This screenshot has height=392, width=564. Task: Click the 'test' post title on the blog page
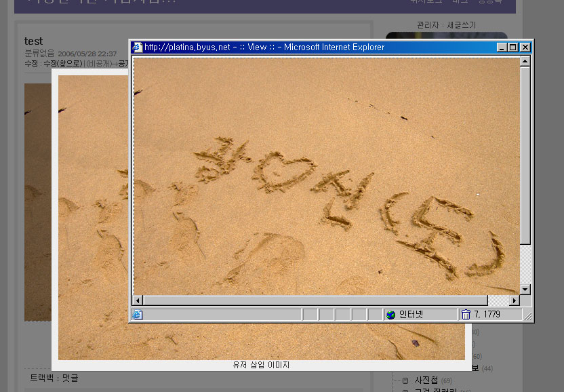click(x=33, y=41)
